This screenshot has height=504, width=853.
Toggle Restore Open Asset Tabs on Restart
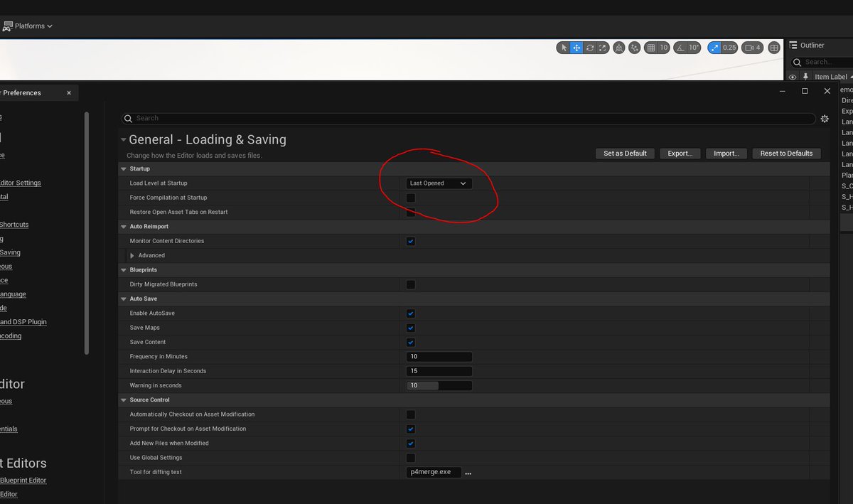411,212
